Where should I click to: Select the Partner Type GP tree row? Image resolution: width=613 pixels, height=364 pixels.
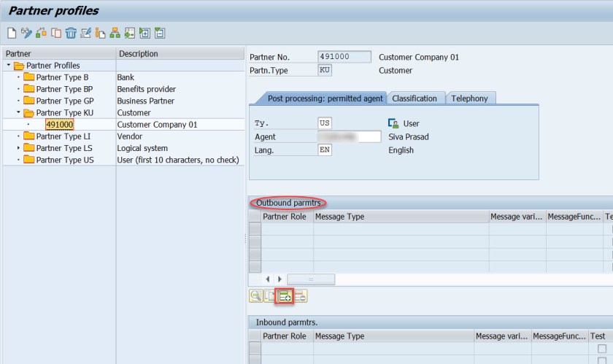[123, 101]
